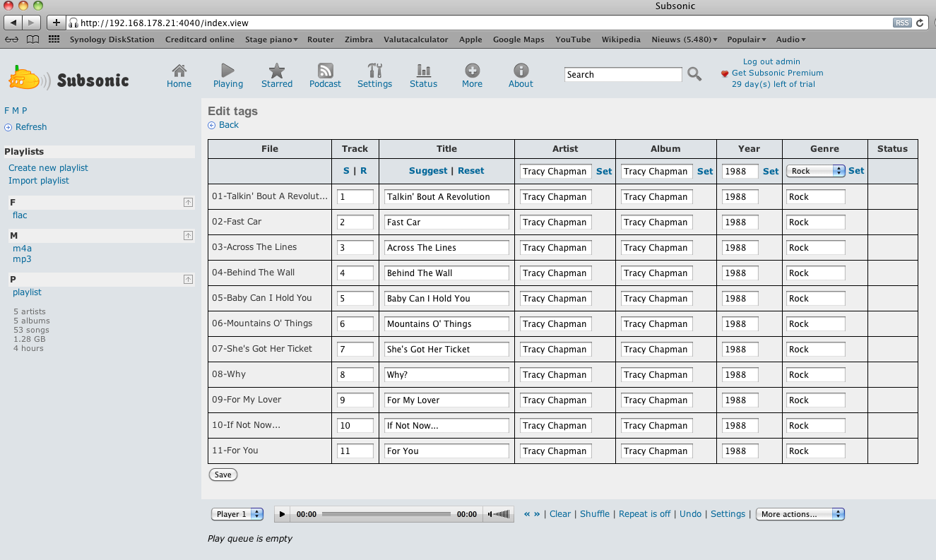Click Get Subsonic Premium link

click(778, 73)
